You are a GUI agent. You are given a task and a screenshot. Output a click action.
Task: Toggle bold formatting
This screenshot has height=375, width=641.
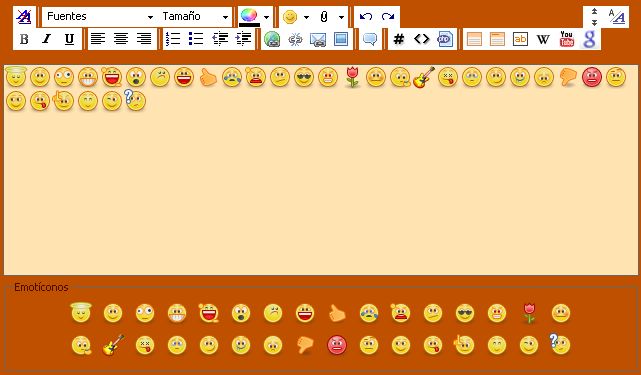(24, 39)
